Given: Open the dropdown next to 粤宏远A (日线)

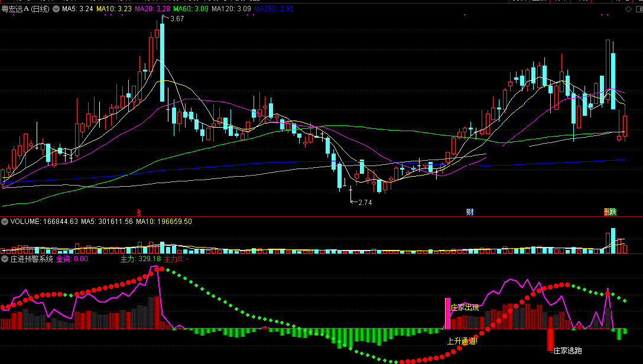Looking at the screenshot, I should [x=56, y=9].
